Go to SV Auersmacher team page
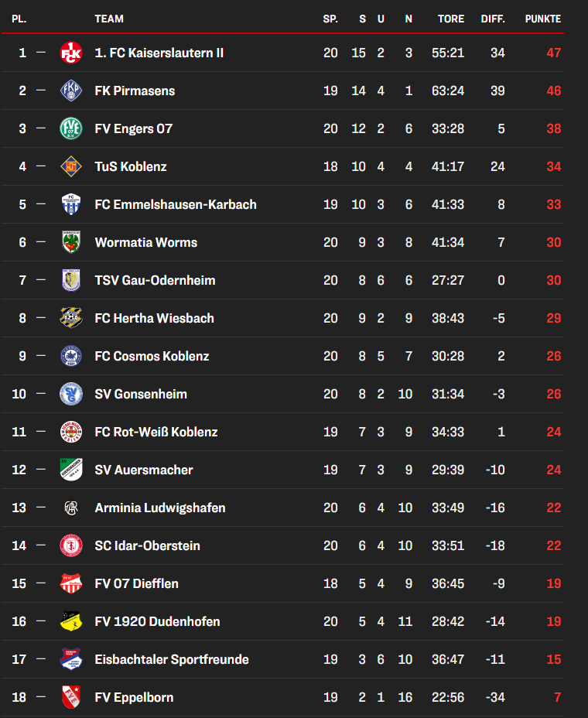The image size is (588, 718). point(144,470)
